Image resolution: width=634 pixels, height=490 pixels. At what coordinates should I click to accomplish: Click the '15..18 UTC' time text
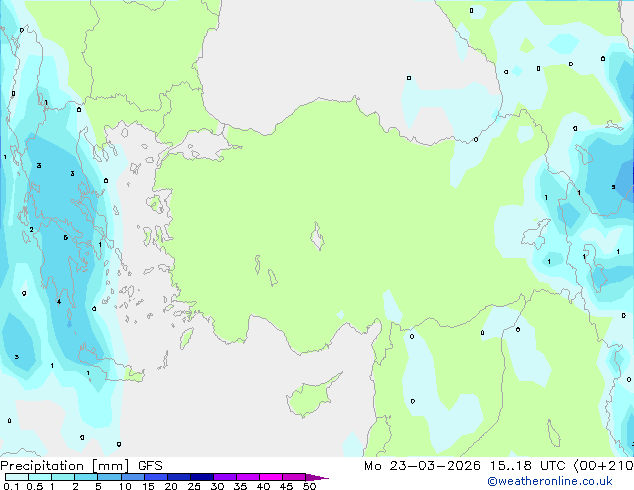click(527, 466)
